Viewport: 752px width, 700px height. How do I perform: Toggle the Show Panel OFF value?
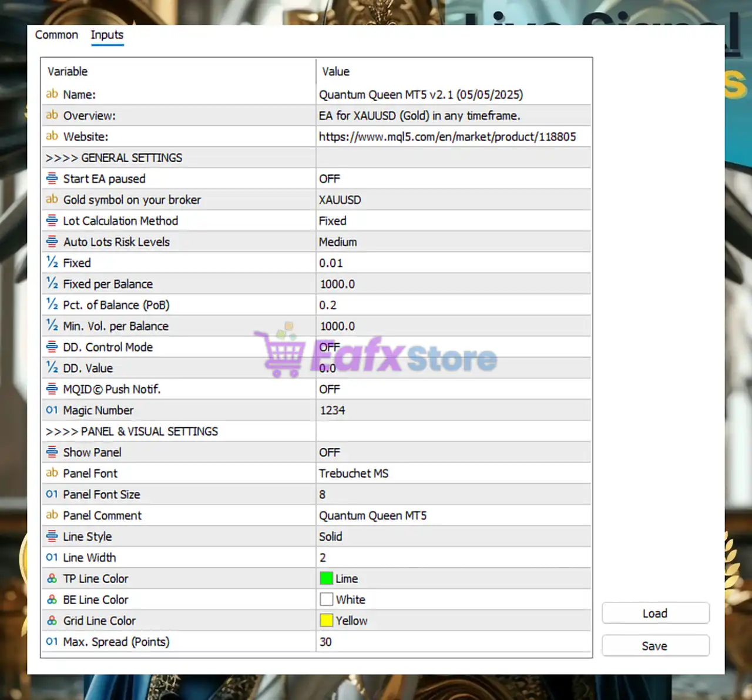coord(330,453)
